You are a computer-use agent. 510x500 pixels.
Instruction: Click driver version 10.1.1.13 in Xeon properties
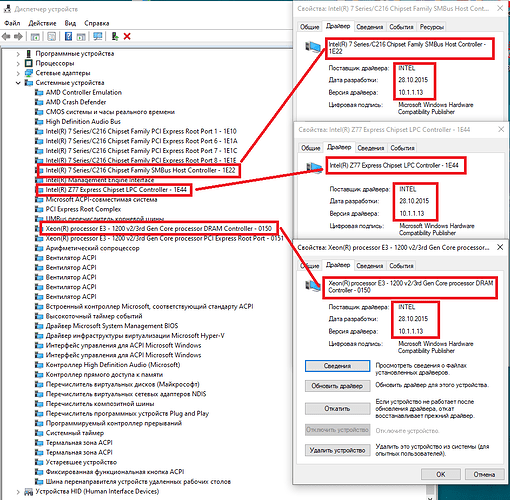411,331
